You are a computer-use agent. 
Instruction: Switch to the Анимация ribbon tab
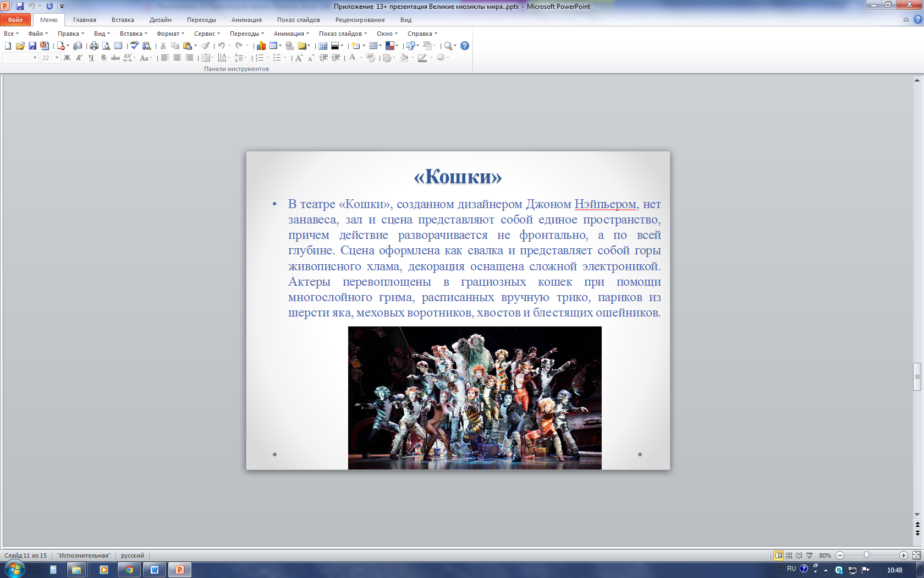click(246, 20)
